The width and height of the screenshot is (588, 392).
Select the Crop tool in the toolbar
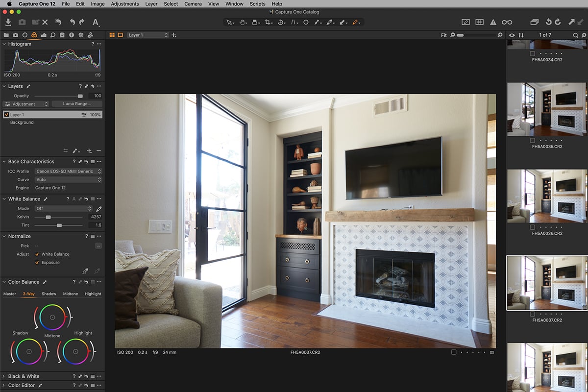coord(268,22)
